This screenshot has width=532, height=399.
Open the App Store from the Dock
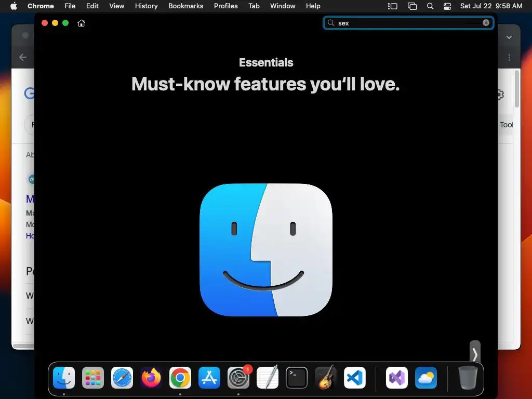point(209,378)
